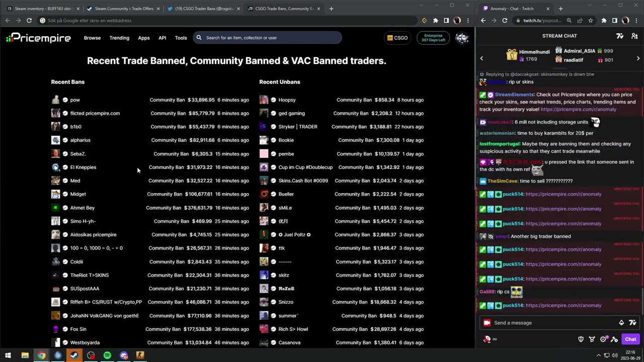Click the $177,538.36 value for Fox Sin
Screen dimensions: 644x362
[x=198, y=329]
